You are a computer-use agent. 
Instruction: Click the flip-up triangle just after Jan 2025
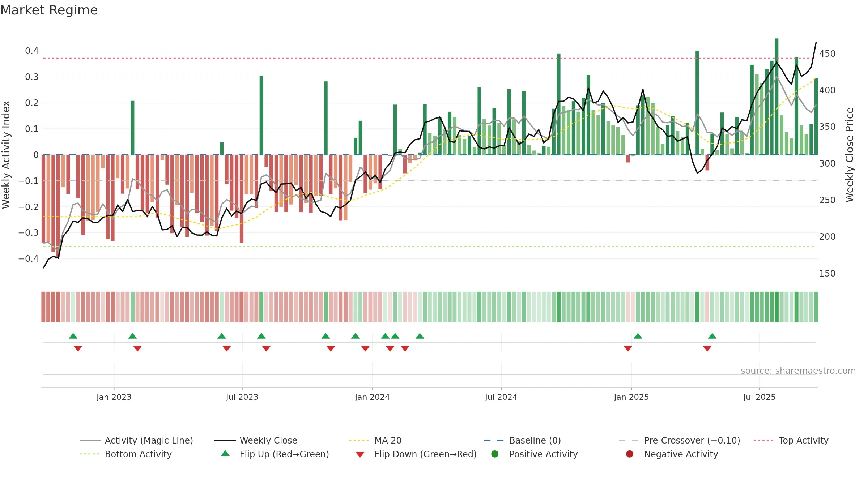coord(638,336)
